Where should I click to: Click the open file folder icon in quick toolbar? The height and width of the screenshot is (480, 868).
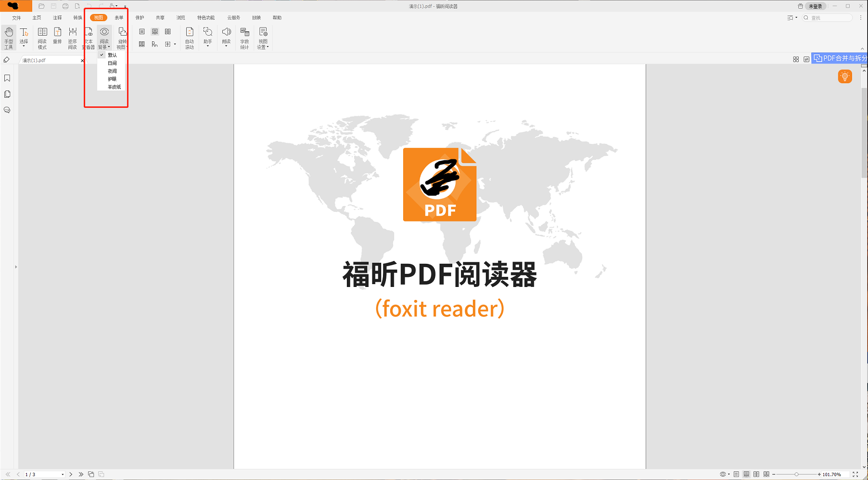41,6
